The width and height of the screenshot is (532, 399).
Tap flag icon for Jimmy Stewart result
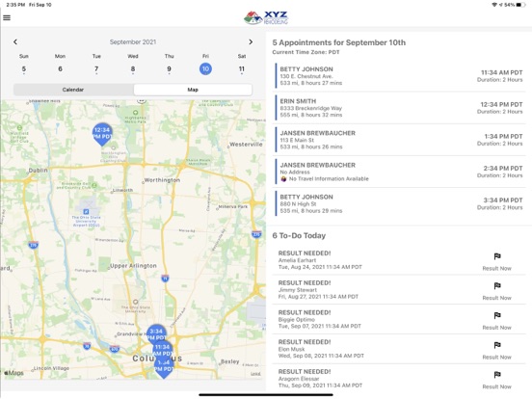497,286
